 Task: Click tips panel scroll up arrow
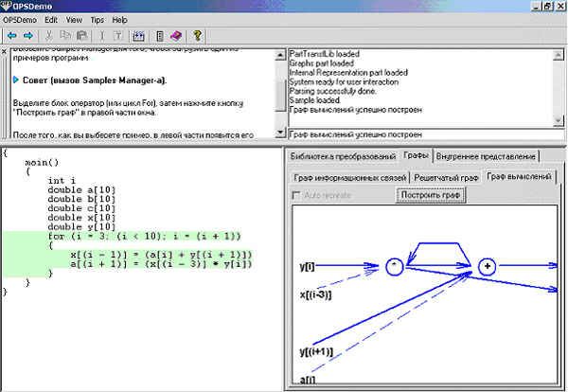[x=280, y=55]
